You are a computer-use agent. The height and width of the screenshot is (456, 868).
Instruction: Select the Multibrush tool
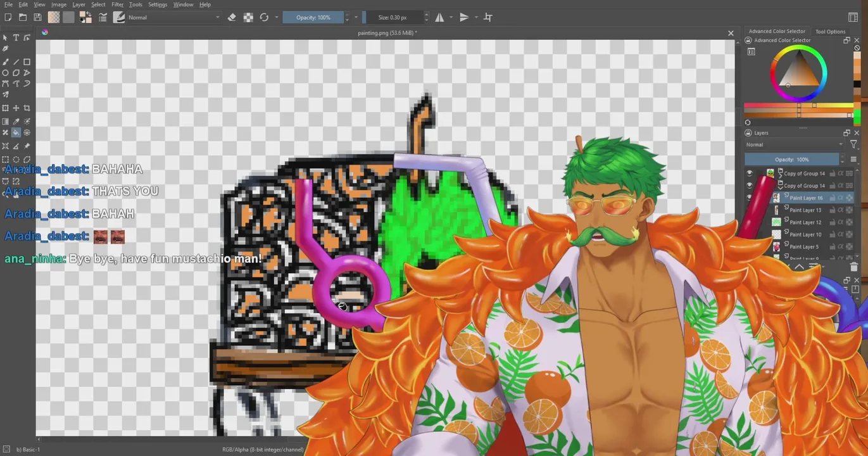point(5,94)
